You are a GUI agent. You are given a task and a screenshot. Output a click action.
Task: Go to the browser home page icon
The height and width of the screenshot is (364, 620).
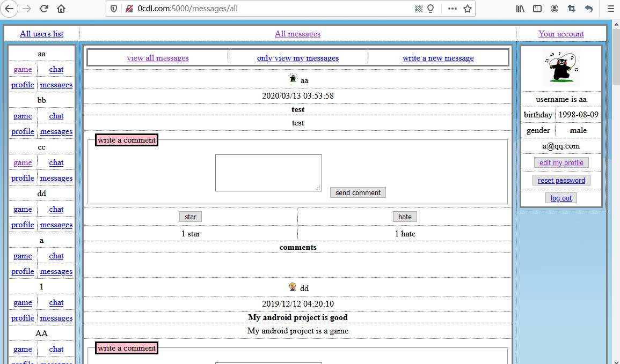tap(61, 9)
